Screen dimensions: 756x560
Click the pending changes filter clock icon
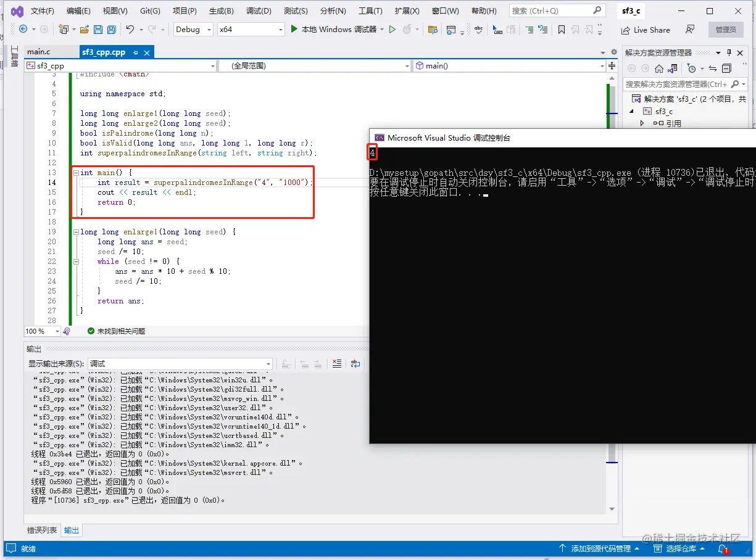692,68
